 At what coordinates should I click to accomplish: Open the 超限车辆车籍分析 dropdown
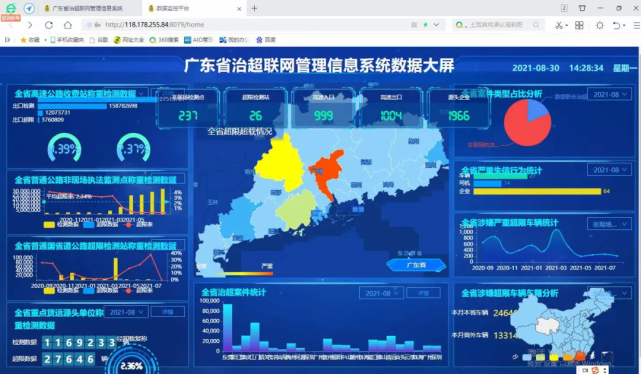[x=609, y=293]
